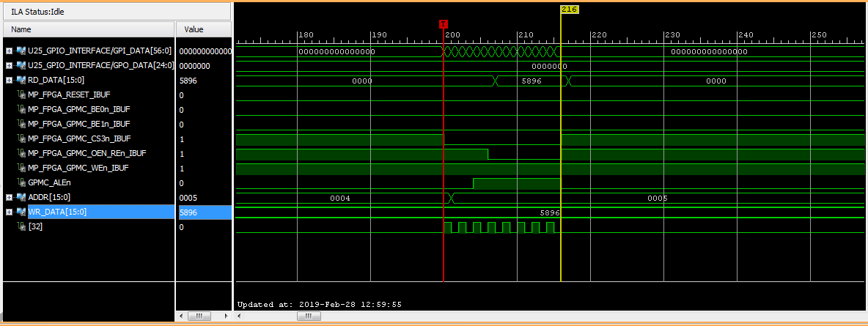Click the 0005 label in ADDR waveform
The width and height of the screenshot is (868, 326).
pyautogui.click(x=658, y=198)
